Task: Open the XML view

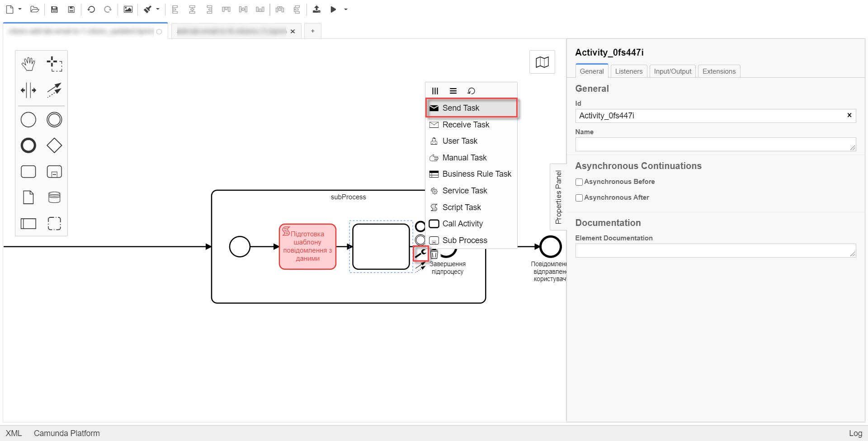Action: (x=14, y=433)
